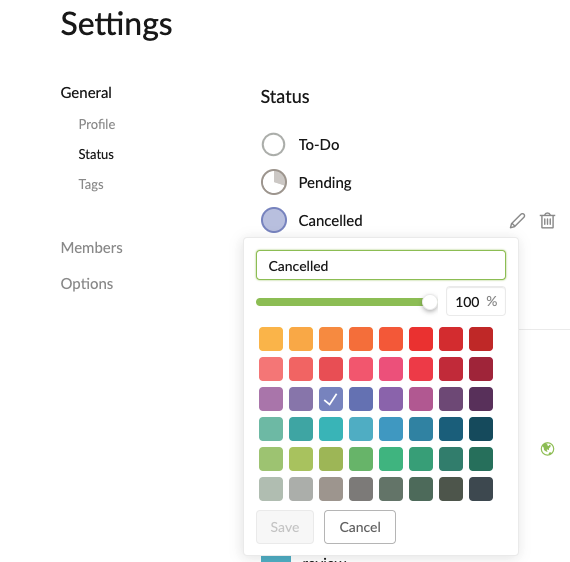Click the opacity slider handle

430,302
